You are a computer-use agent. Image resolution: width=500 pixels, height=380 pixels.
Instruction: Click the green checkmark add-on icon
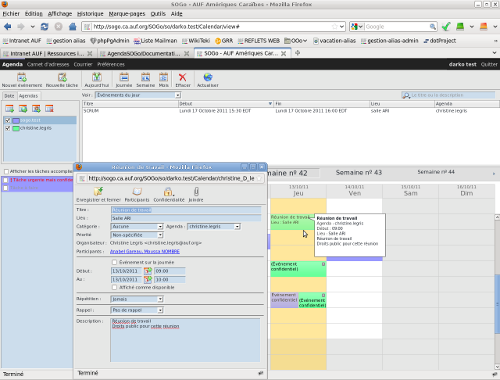pos(446,26)
